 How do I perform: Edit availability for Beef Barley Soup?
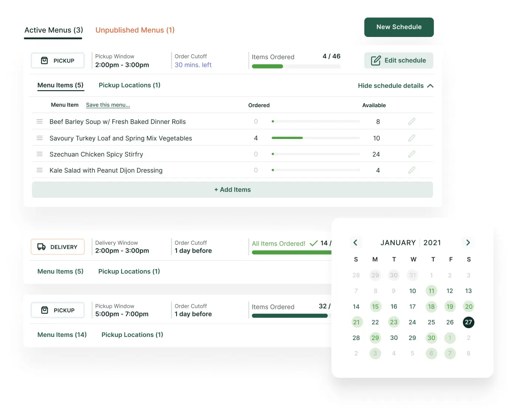click(412, 121)
